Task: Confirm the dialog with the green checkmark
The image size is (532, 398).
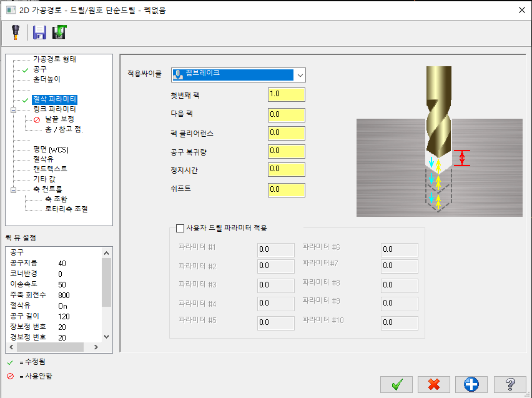Action: tap(397, 384)
